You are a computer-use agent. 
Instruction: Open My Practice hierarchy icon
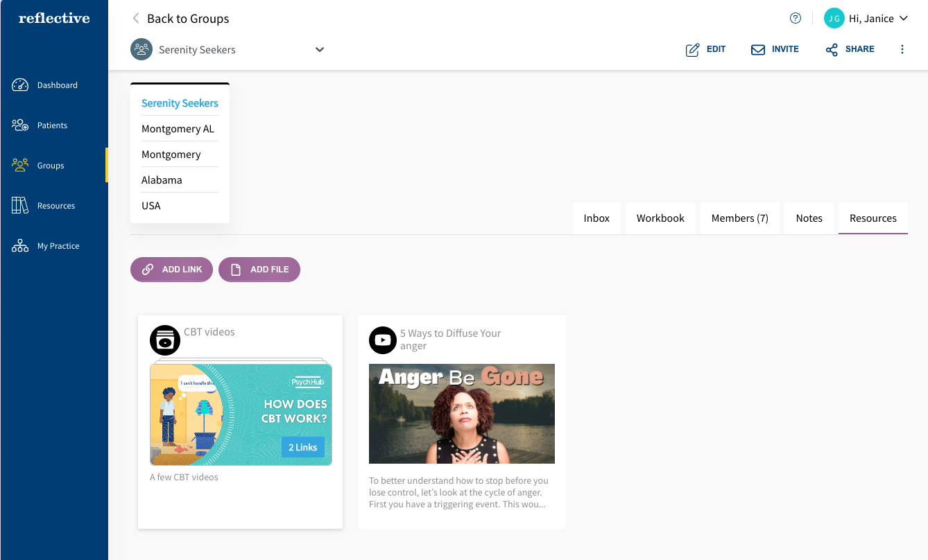[20, 246]
